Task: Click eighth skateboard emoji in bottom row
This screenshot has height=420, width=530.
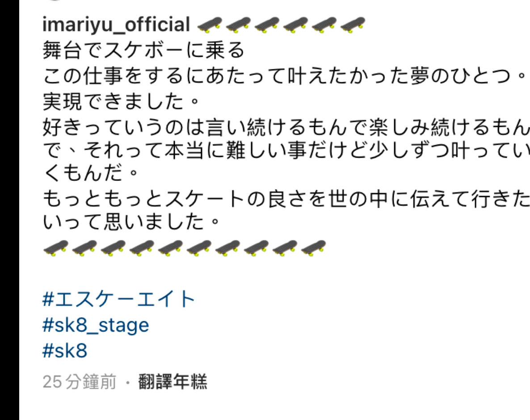Action: point(256,248)
